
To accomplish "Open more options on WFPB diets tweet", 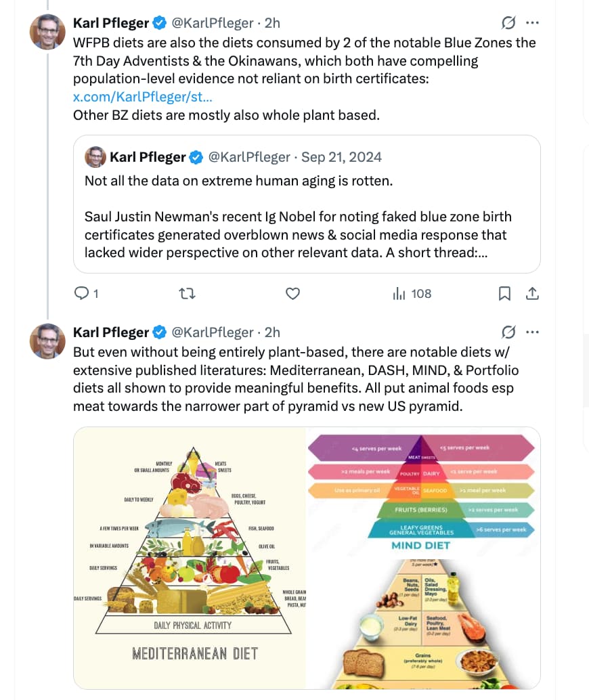I will (533, 23).
